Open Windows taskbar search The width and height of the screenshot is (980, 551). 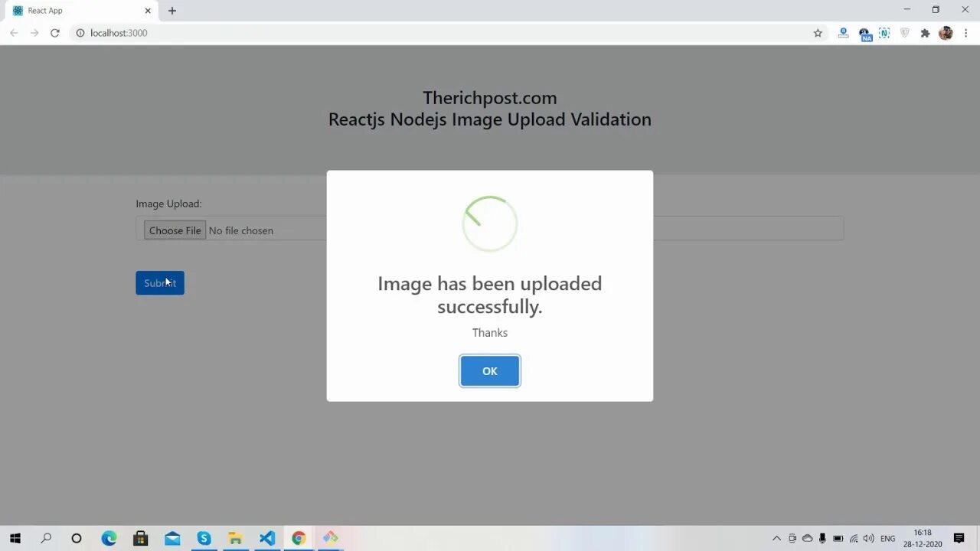pyautogui.click(x=46, y=538)
